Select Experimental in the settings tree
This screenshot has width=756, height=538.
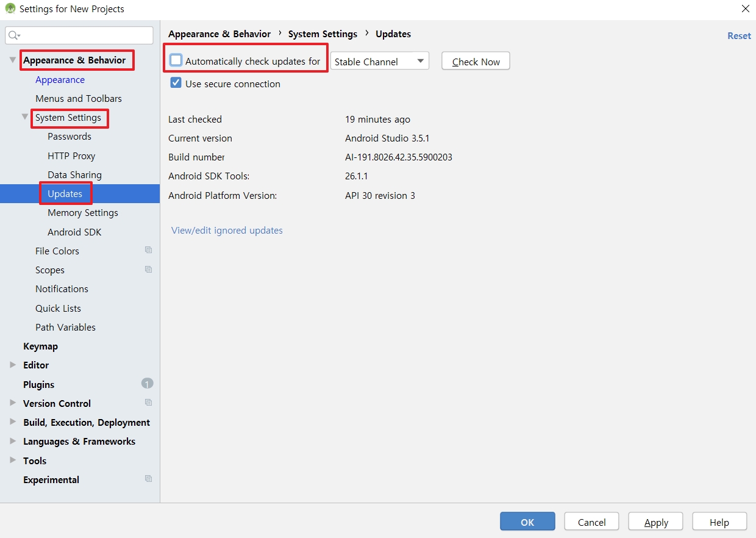pyautogui.click(x=51, y=479)
